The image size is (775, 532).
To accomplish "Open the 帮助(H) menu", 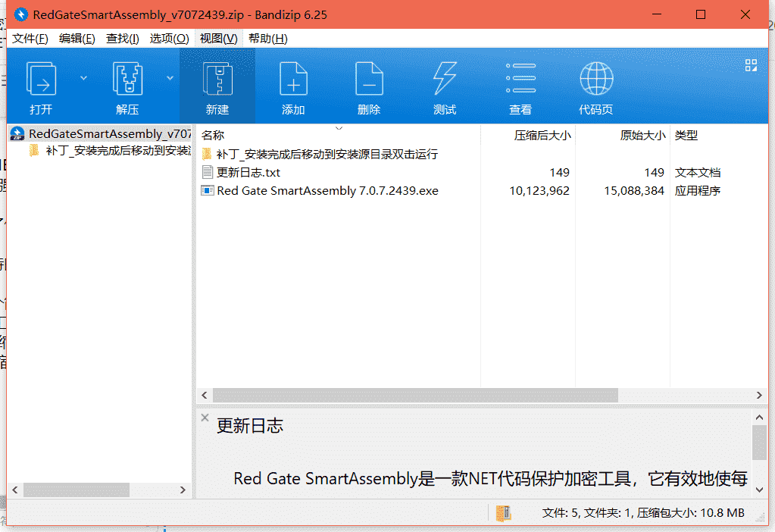I will pyautogui.click(x=267, y=39).
